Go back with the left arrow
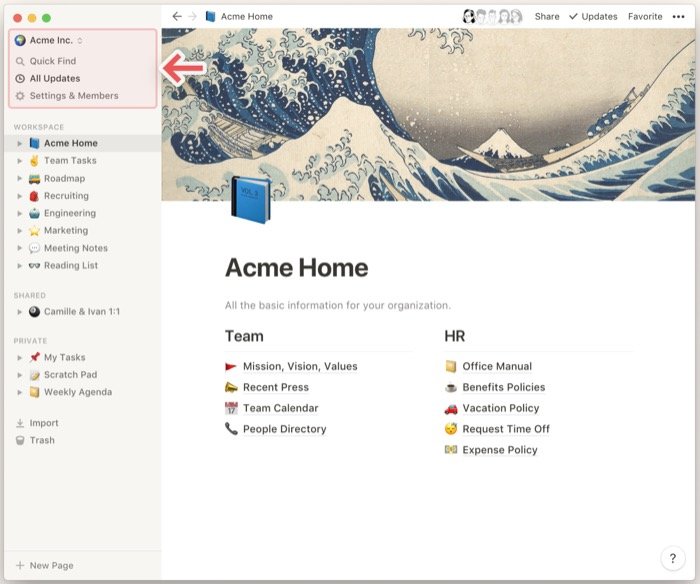This screenshot has width=700, height=584. [x=177, y=17]
